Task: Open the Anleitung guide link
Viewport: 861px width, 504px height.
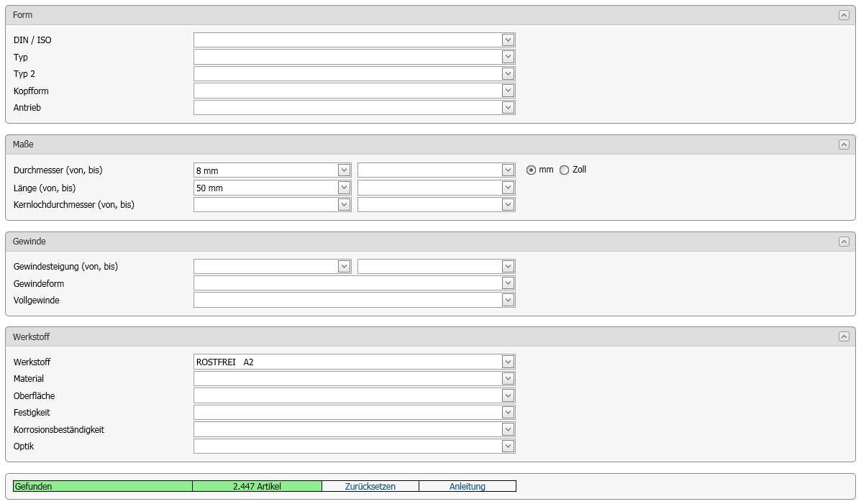Action: (467, 487)
